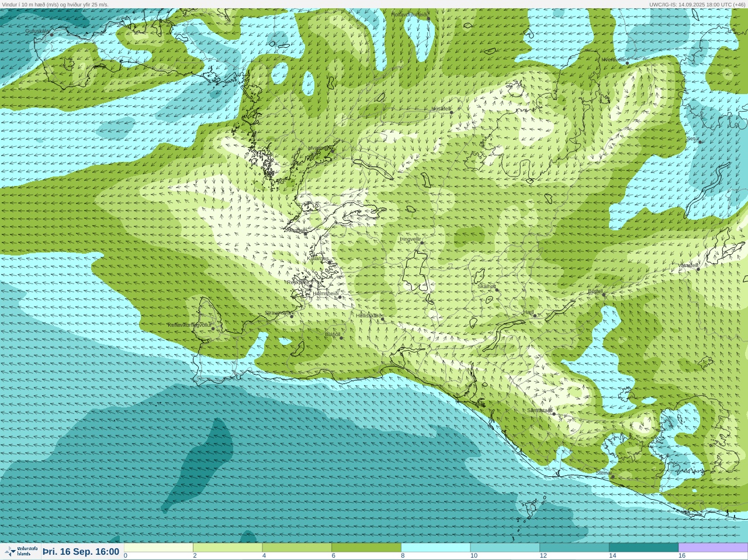Click the Holtavörðuheiði station marker
Viewport: 748px width, 560px height.
coord(428,19)
